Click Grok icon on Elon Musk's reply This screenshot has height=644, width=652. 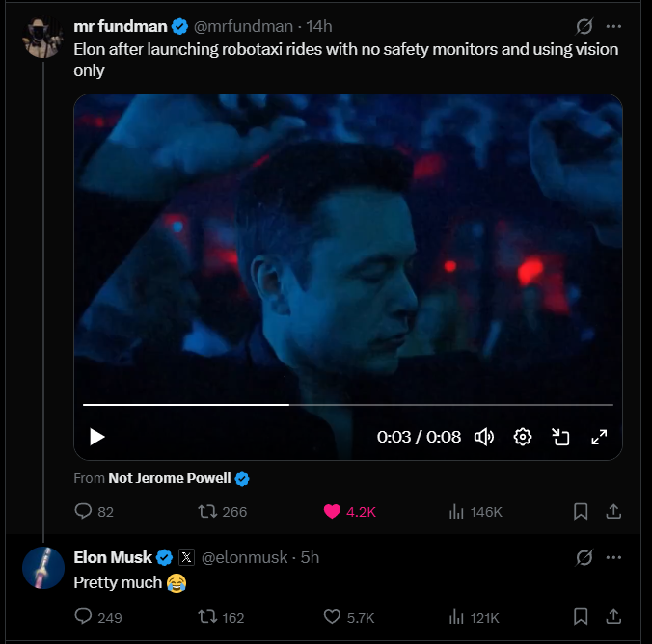tap(584, 557)
